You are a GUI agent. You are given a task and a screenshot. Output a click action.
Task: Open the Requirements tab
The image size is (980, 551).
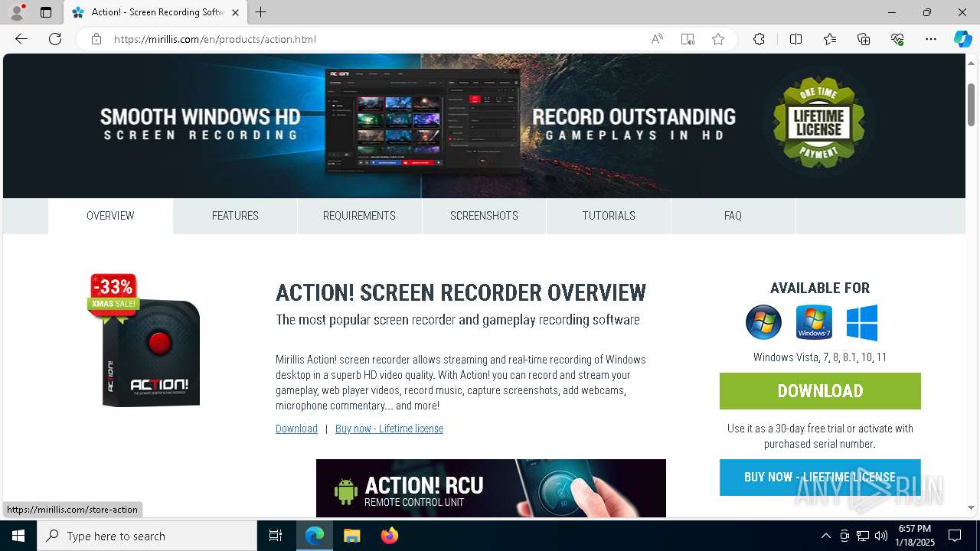359,216
